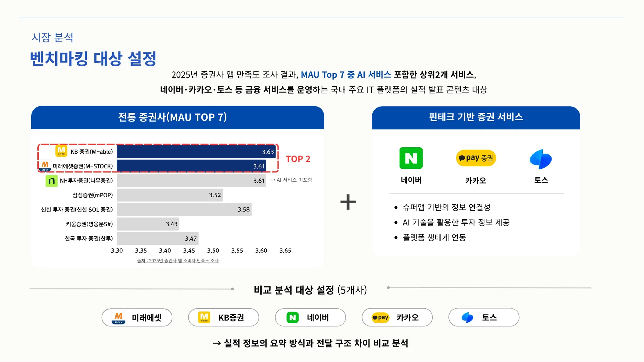Click the 벤치마킹 대상 설정 title
The height and width of the screenshot is (362, 644).
coord(93,59)
